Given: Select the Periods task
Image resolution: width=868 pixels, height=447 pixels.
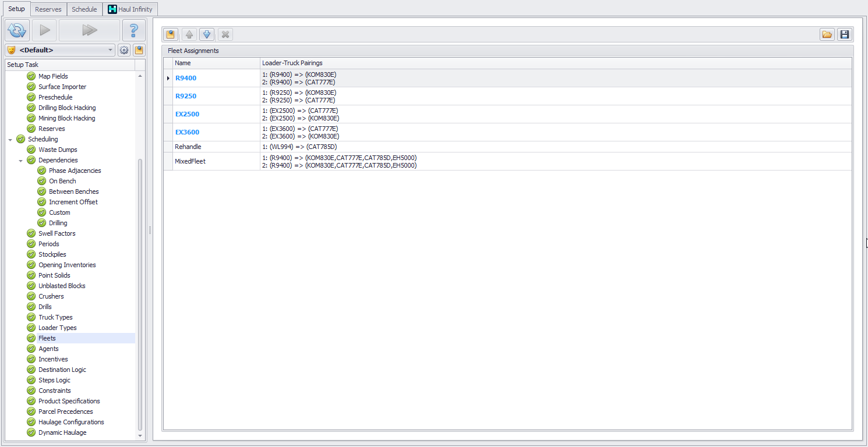Looking at the screenshot, I should click(49, 244).
